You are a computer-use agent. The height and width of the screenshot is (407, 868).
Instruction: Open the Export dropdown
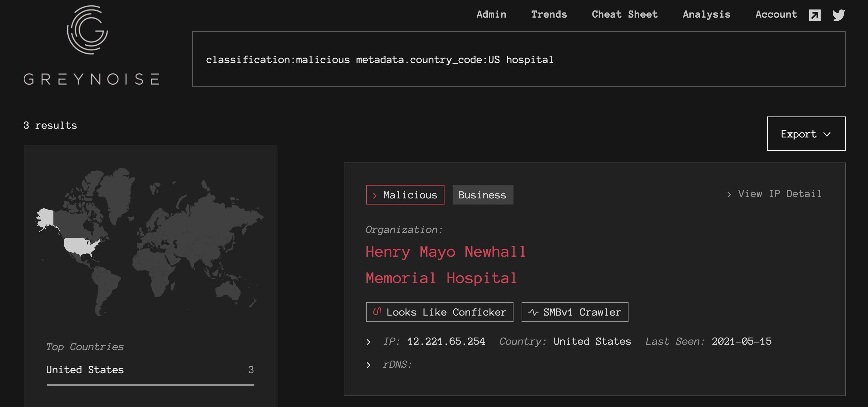tap(806, 134)
